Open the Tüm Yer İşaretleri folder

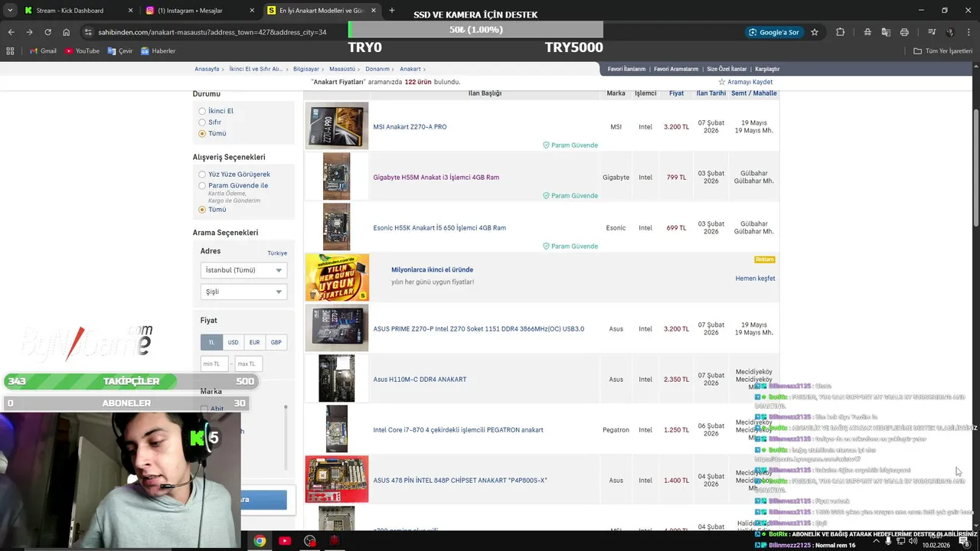[x=942, y=51]
